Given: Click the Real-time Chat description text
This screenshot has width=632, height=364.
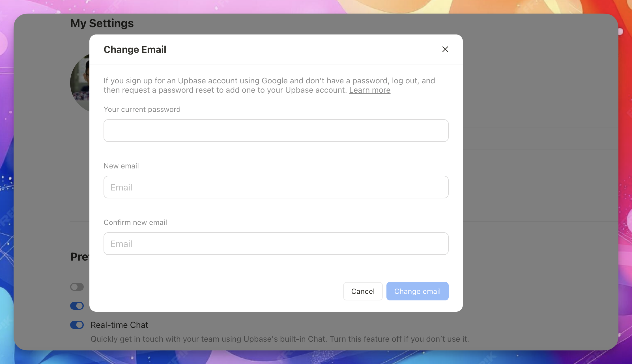Looking at the screenshot, I should (x=280, y=339).
